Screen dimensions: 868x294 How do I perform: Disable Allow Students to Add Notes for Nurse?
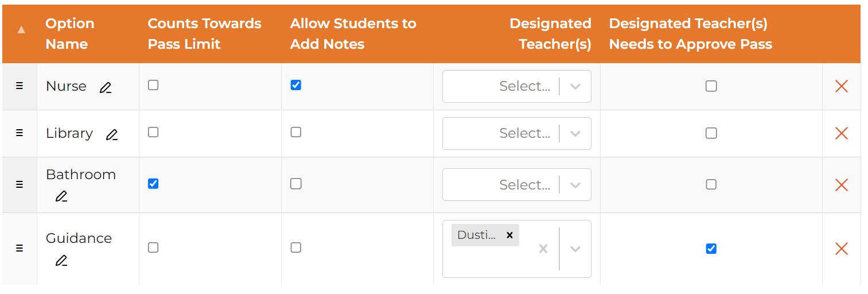pyautogui.click(x=295, y=85)
